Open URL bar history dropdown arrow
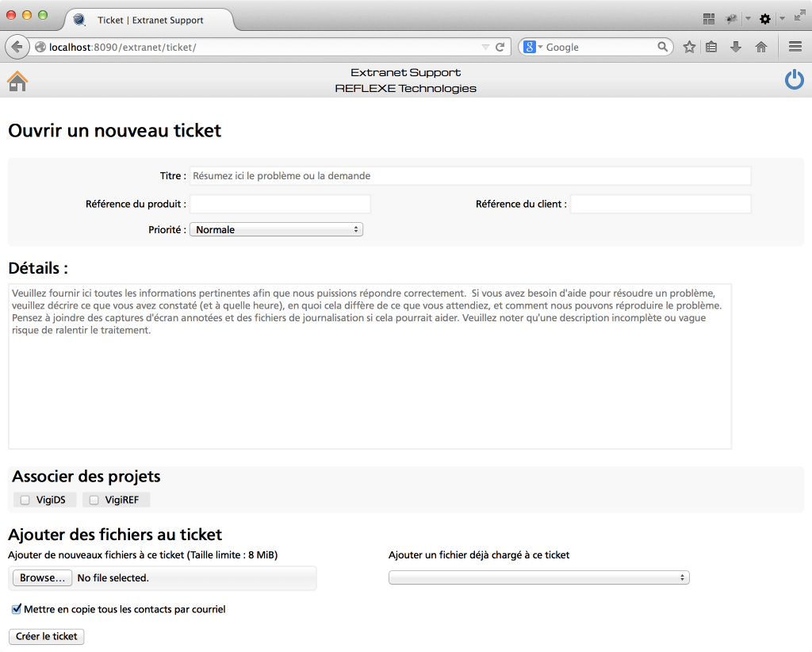This screenshot has width=812, height=652. [x=485, y=47]
